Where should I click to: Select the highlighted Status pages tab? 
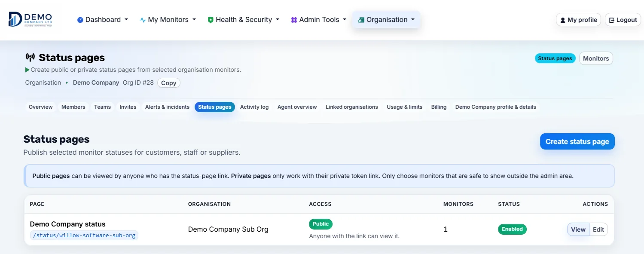[x=215, y=107]
